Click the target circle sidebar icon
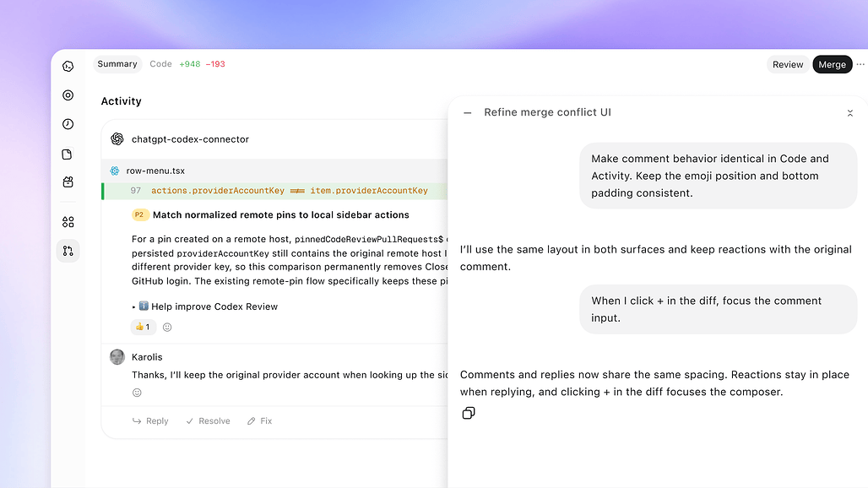Viewport: 868px width, 488px height. pyautogui.click(x=68, y=95)
